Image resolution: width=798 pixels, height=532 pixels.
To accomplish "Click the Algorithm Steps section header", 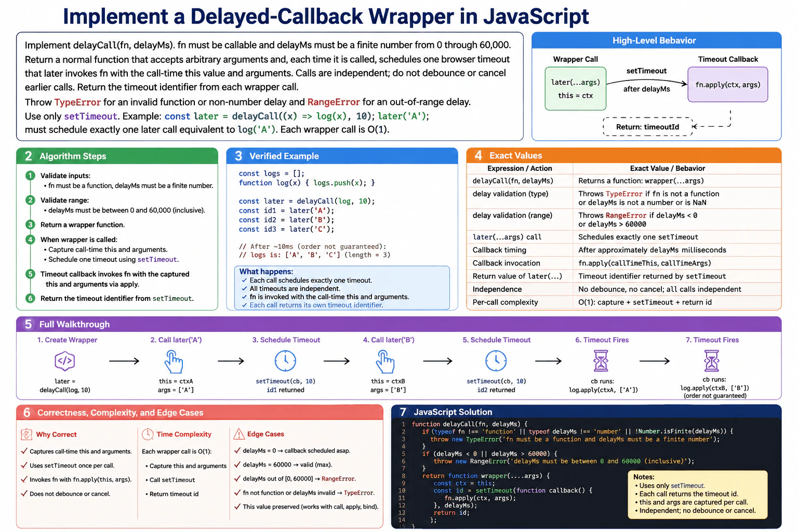I will pyautogui.click(x=117, y=156).
